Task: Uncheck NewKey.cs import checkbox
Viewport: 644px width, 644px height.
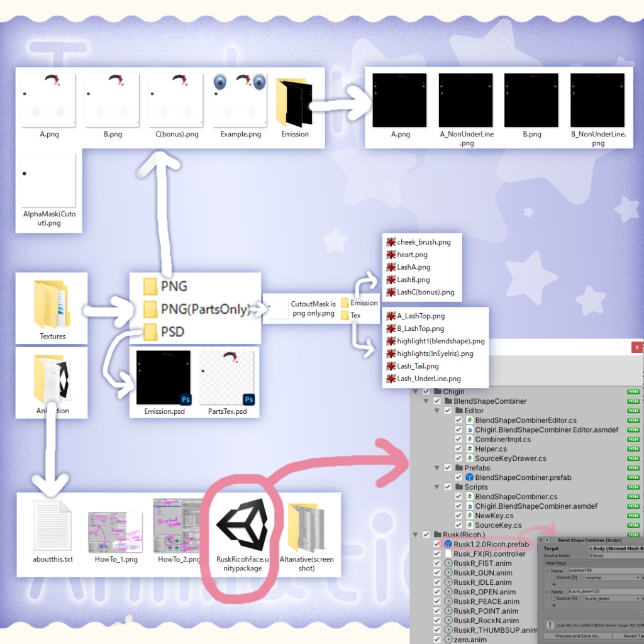Action: point(458,516)
